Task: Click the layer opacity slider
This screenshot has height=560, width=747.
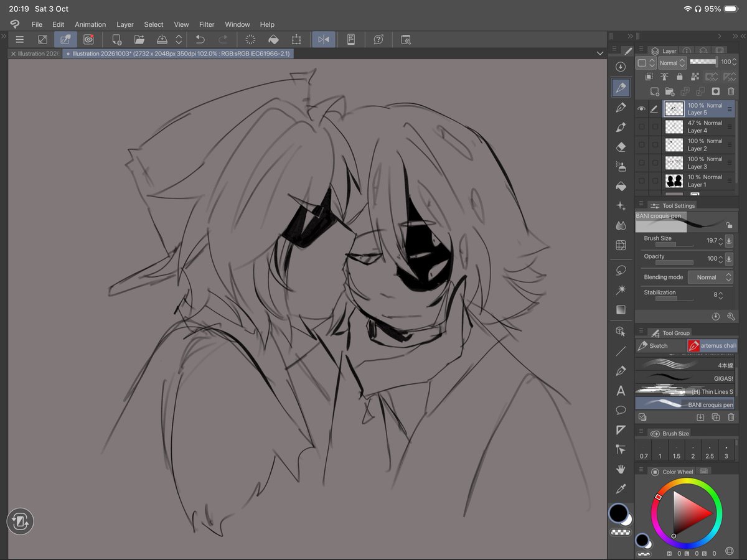Action: tap(703, 62)
